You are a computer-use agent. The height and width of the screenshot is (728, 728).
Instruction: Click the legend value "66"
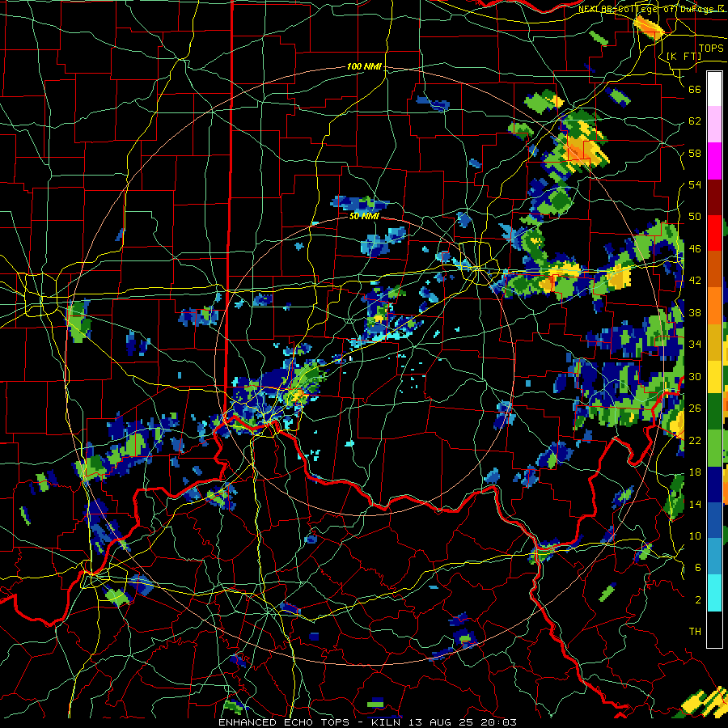[x=695, y=89]
